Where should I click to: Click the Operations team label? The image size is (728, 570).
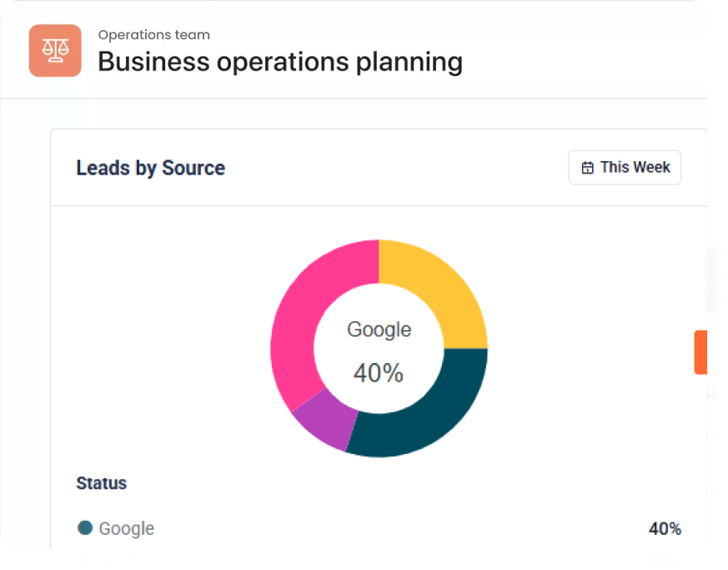pyautogui.click(x=153, y=35)
